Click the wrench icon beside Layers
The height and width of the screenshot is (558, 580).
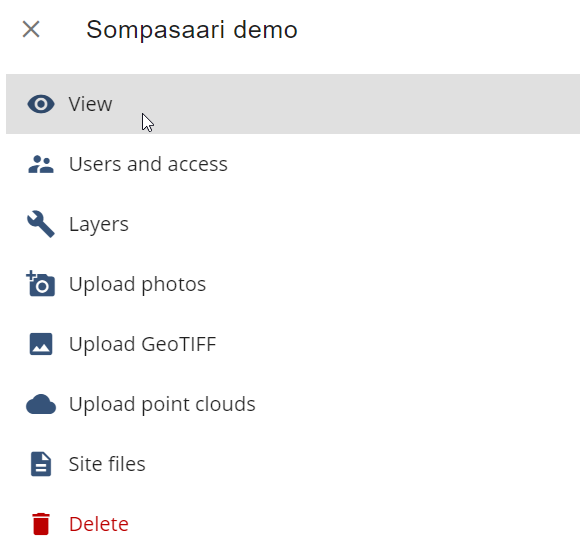(x=41, y=224)
